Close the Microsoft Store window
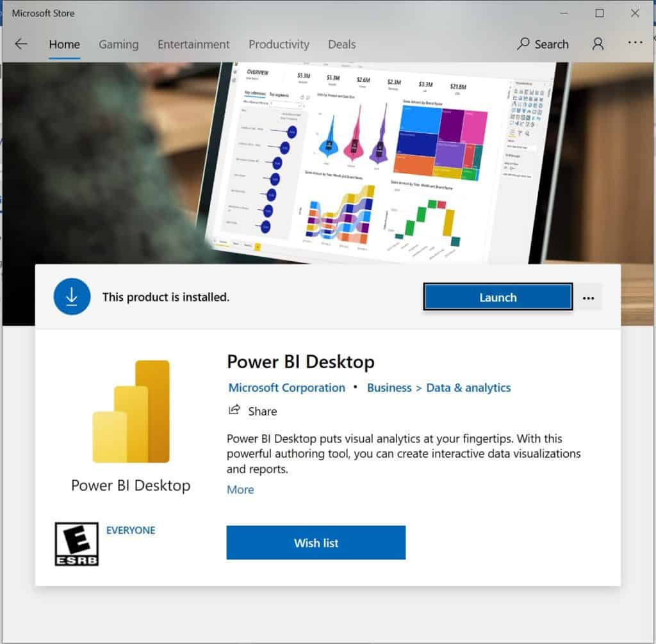This screenshot has height=644, width=656. coord(635,13)
